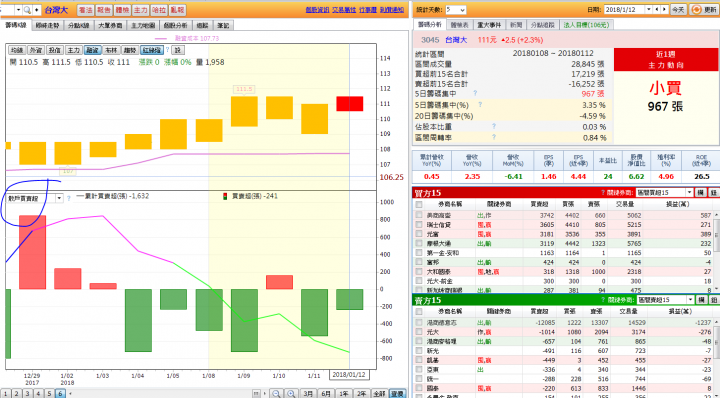The height and width of the screenshot is (398, 720).
Task: Check select-all box in 賣方15 table header
Action: (419, 311)
